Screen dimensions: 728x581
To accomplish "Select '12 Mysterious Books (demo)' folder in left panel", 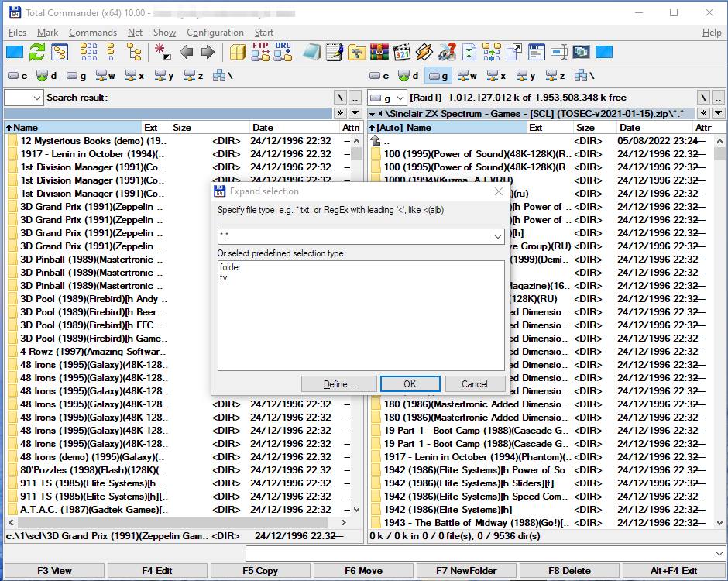I will click(x=93, y=141).
